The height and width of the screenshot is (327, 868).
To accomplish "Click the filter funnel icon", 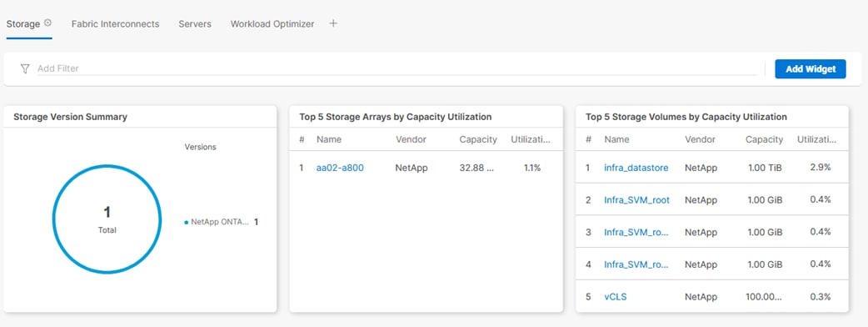I will pyautogui.click(x=24, y=68).
